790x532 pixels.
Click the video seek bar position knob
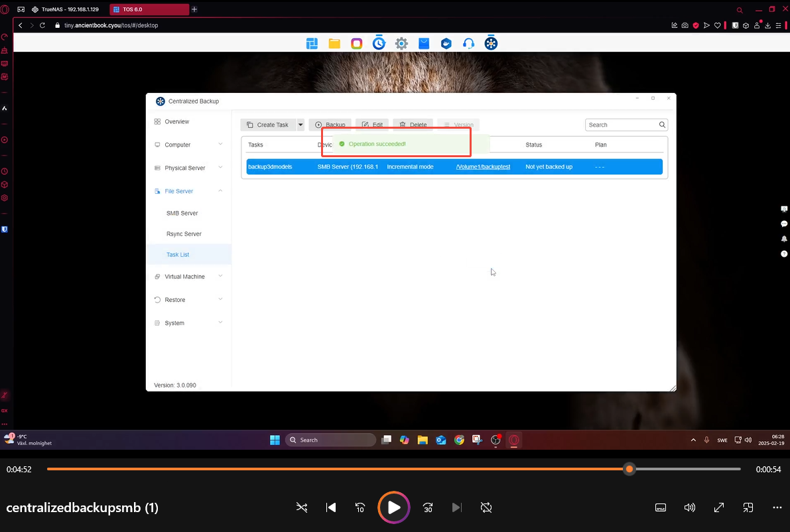click(x=629, y=469)
